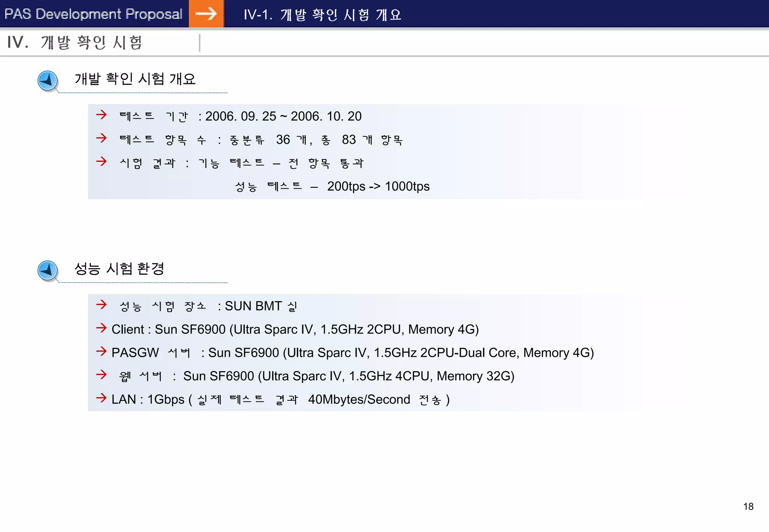
Task: Select the date range 2006. 09. 25 ~ 2006. 10. 20
Action: click(283, 116)
